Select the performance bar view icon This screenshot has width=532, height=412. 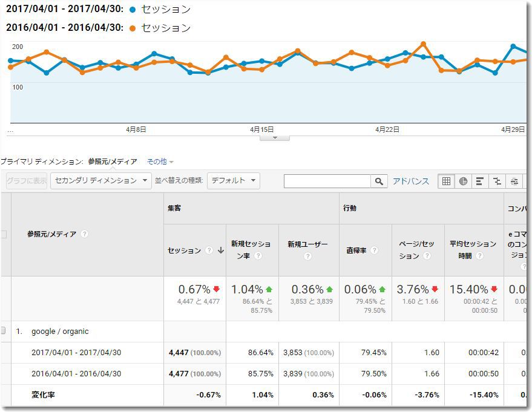coord(480,181)
